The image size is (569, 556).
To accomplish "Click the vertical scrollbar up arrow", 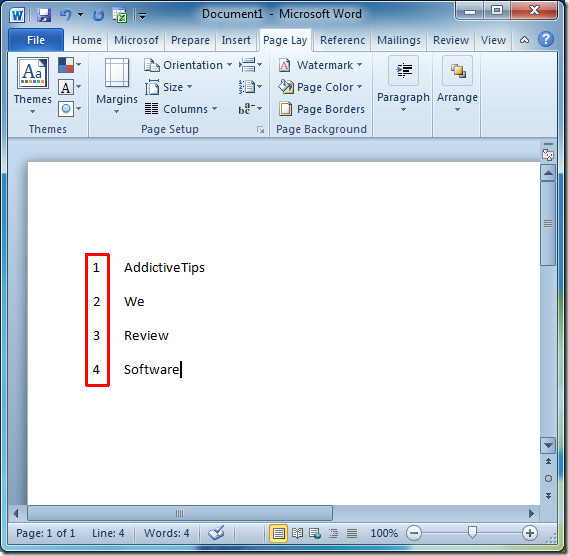I will point(548,173).
